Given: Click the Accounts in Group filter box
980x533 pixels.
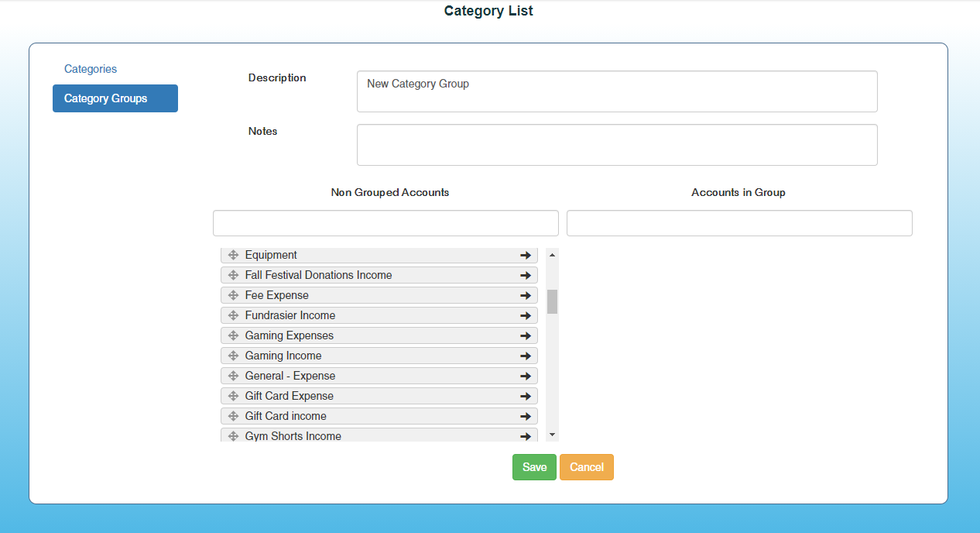Looking at the screenshot, I should point(739,223).
